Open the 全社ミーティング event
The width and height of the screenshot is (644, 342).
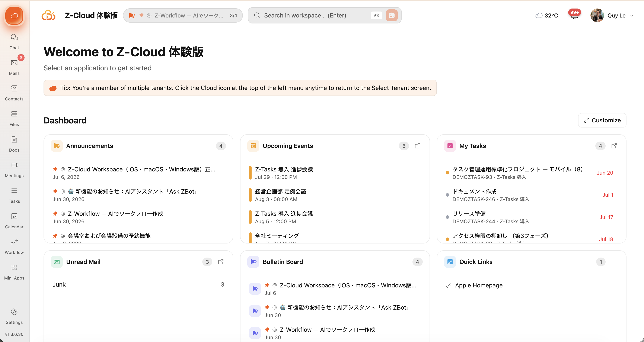(x=335, y=238)
